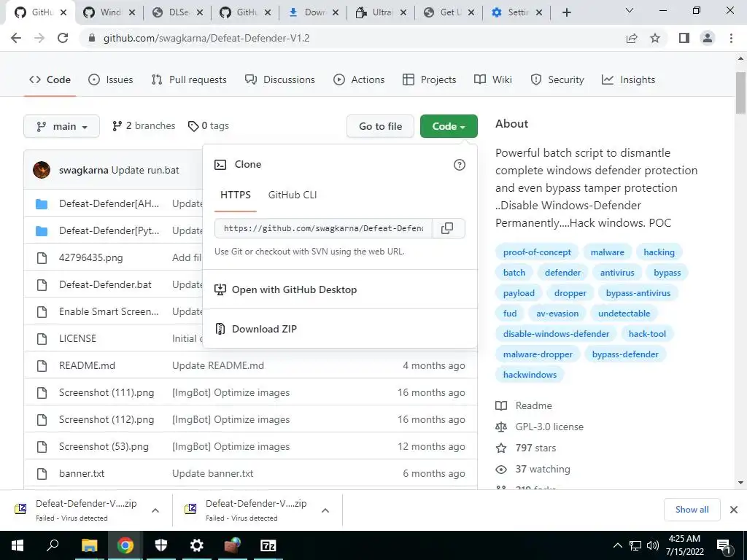Show hidden system tray icons
The height and width of the screenshot is (560, 747).
point(617,545)
